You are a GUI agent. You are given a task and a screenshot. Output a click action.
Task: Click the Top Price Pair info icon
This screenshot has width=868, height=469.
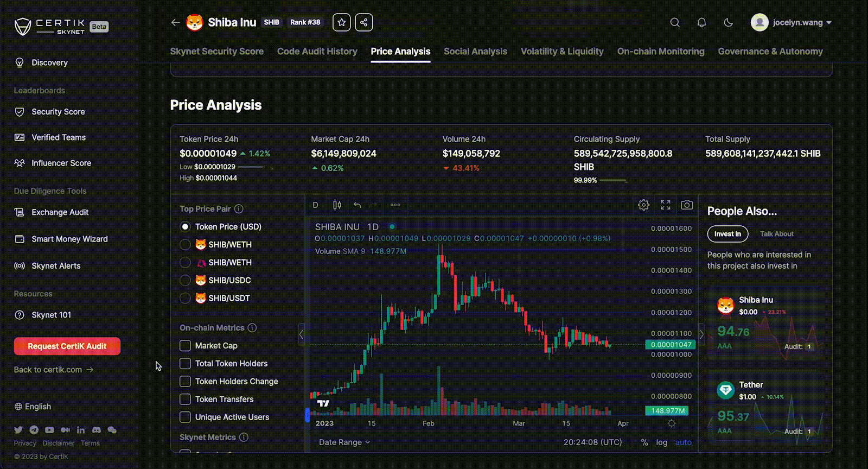pyautogui.click(x=239, y=208)
